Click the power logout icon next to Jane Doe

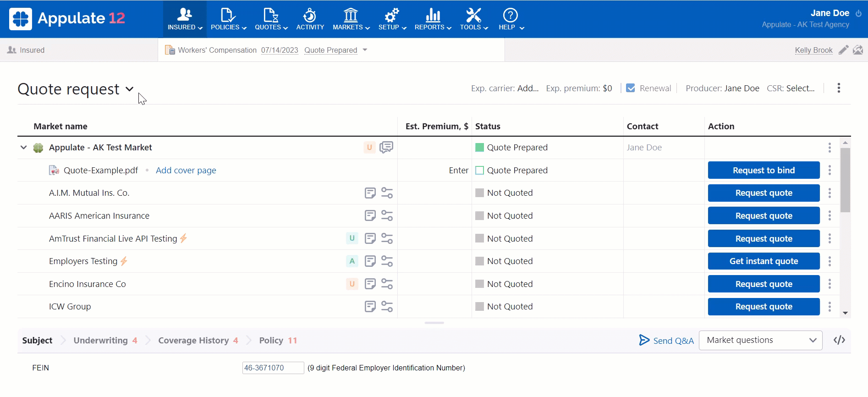pos(859,13)
